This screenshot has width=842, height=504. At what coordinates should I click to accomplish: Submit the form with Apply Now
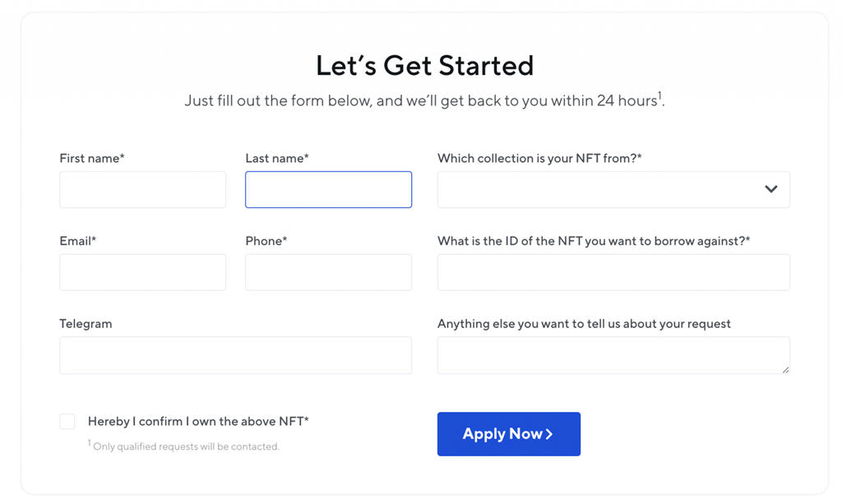508,433
